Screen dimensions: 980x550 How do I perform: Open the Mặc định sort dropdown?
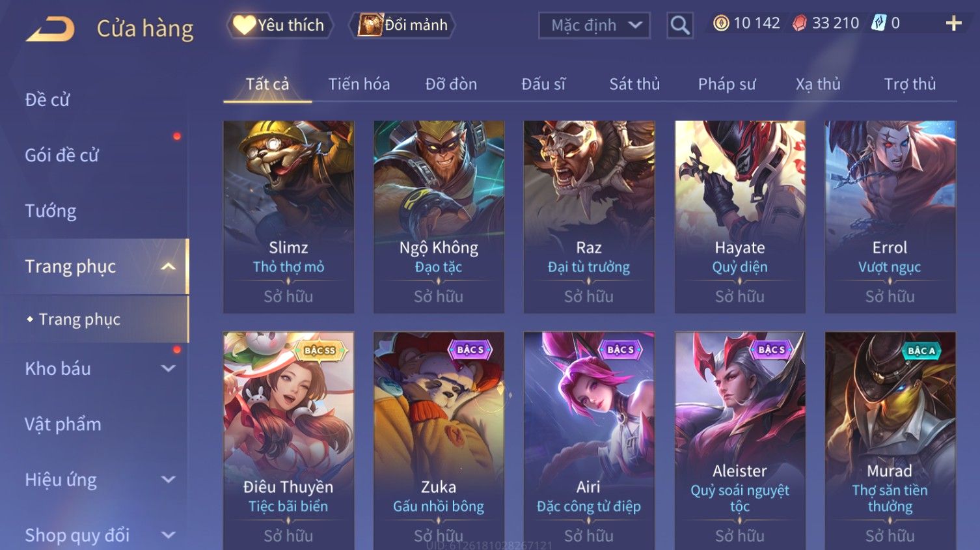click(x=594, y=25)
